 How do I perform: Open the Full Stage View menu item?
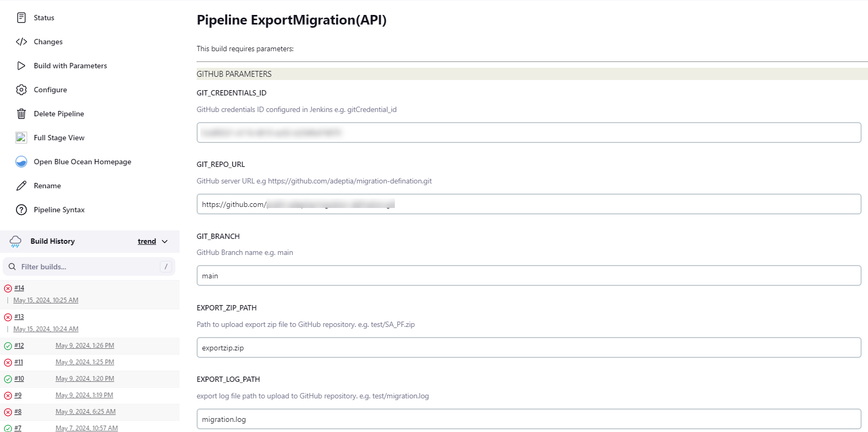tap(59, 138)
